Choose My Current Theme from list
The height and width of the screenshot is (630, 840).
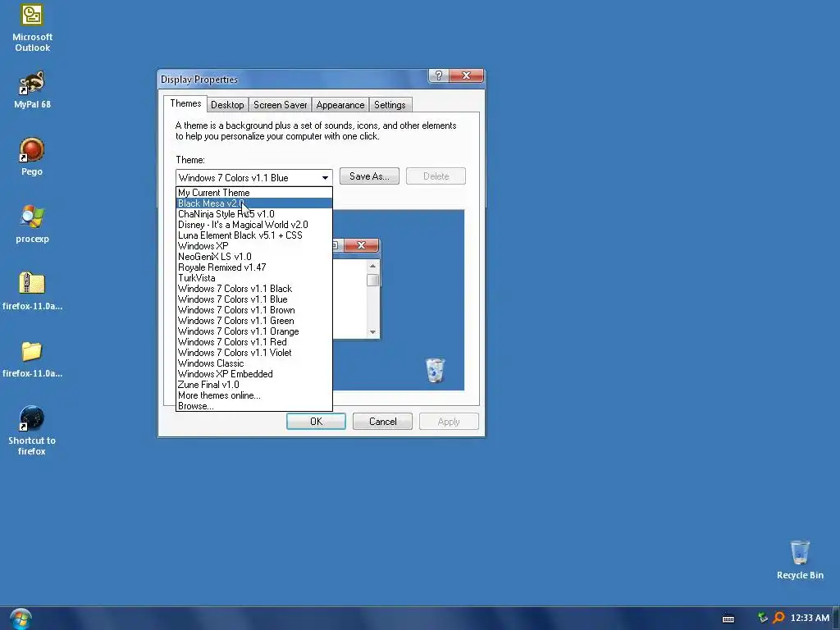(254, 192)
